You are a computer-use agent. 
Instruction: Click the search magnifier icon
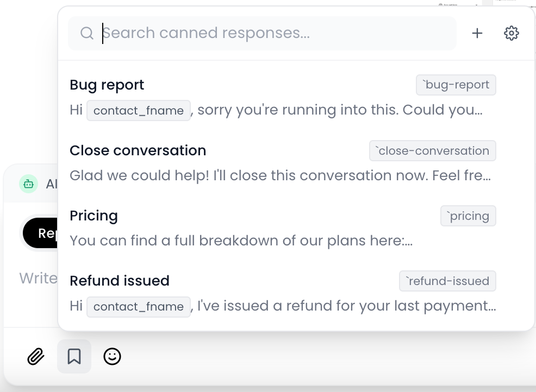[87, 33]
